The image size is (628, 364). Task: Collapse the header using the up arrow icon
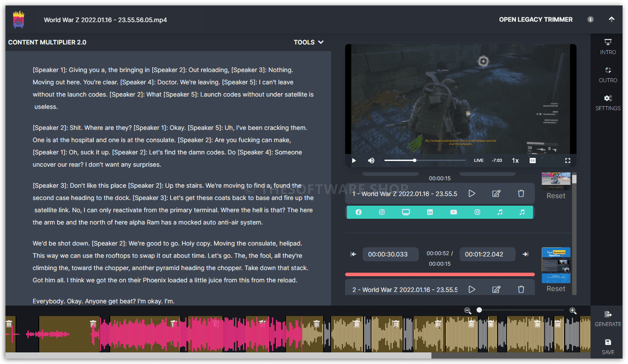[612, 20]
